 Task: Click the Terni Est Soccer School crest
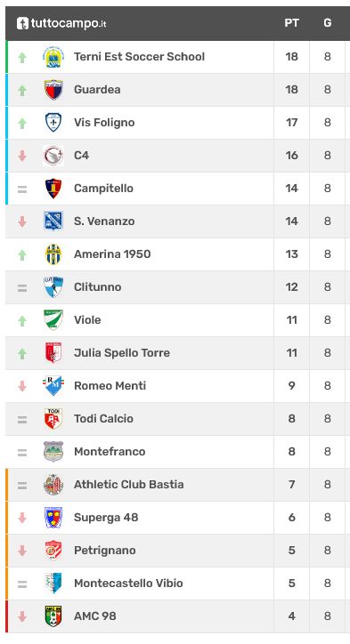pyautogui.click(x=53, y=57)
